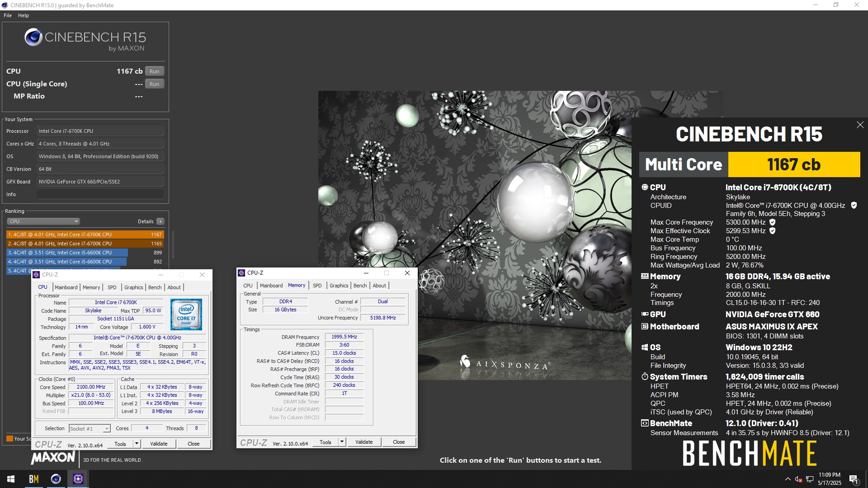Open the Help menu
The image size is (868, 488).
click(x=24, y=15)
